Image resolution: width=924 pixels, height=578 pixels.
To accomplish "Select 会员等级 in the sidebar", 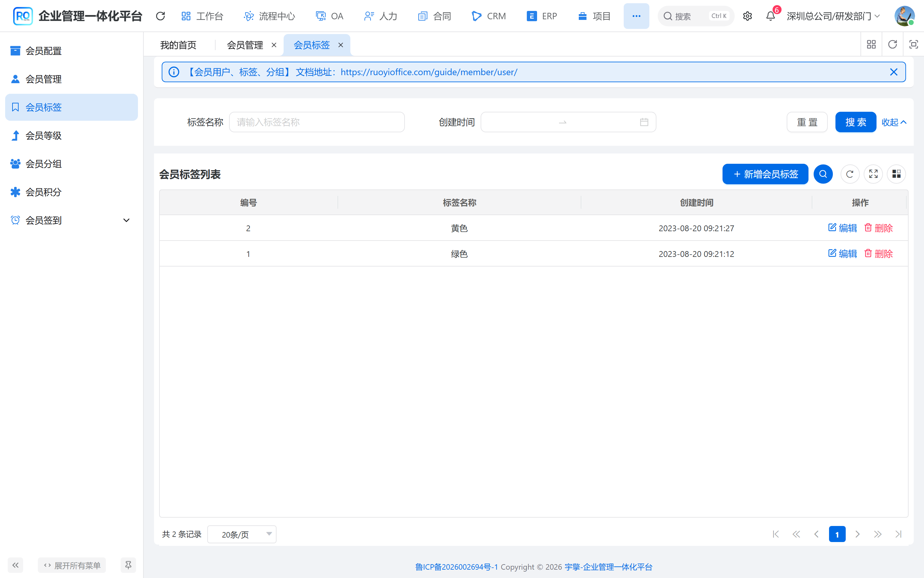I will tap(72, 135).
